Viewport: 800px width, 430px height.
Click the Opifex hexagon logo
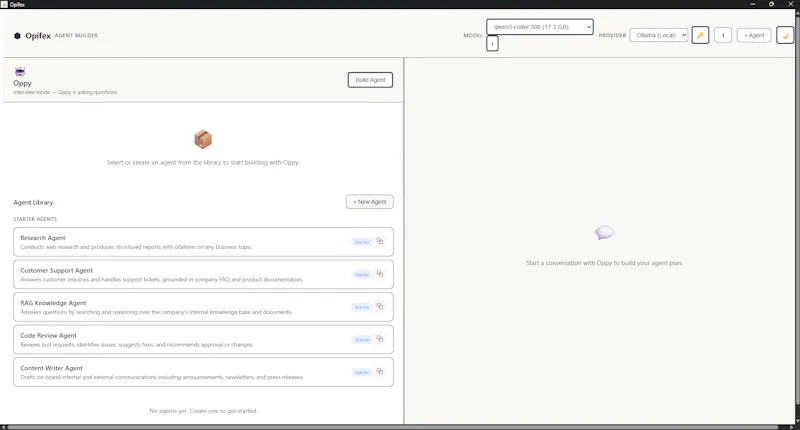(17, 36)
